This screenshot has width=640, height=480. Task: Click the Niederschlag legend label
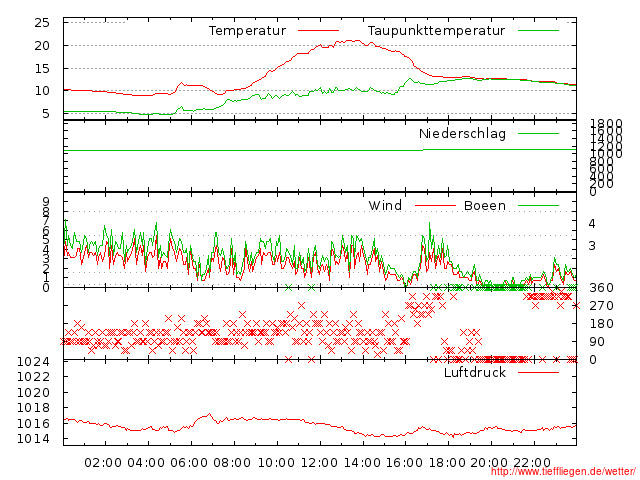click(x=462, y=133)
